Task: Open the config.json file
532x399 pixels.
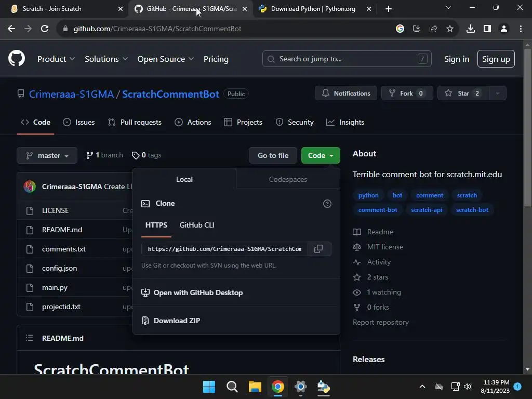Action: tap(59, 268)
